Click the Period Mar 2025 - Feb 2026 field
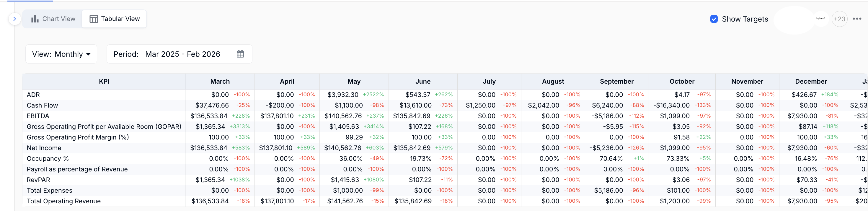 179,54
